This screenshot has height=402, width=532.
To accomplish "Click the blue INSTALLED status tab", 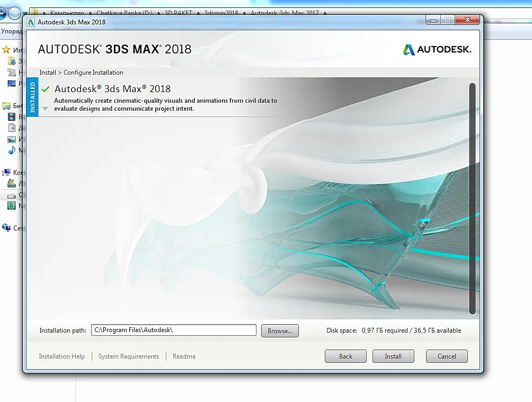I will (x=32, y=97).
